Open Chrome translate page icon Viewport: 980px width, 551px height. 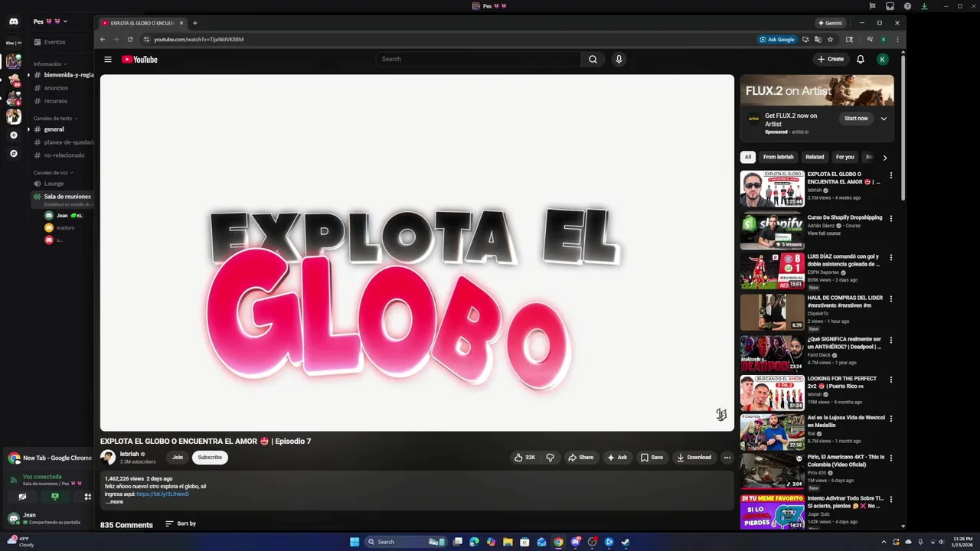(818, 39)
